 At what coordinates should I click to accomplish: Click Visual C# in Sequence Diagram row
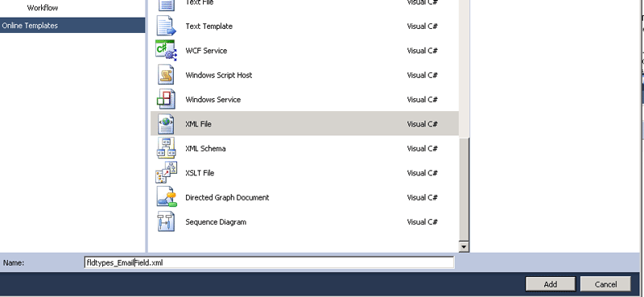(x=422, y=222)
